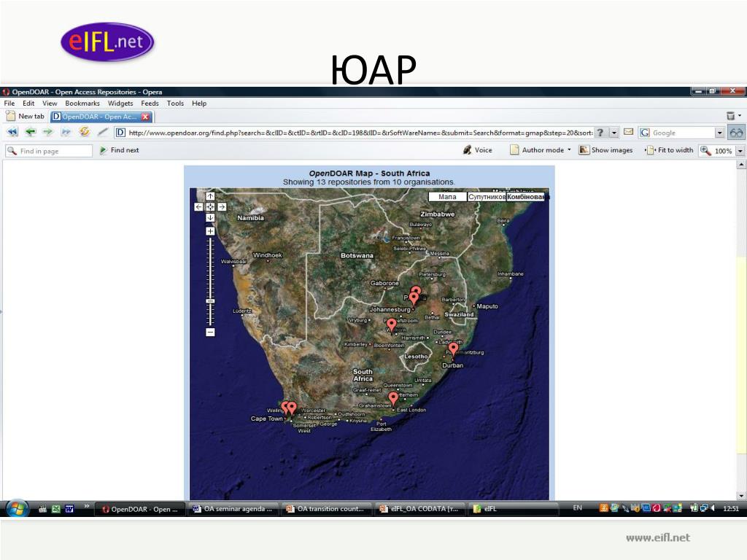Toggle Show images
Image resolution: width=747 pixels, height=560 pixels.
[x=606, y=150]
